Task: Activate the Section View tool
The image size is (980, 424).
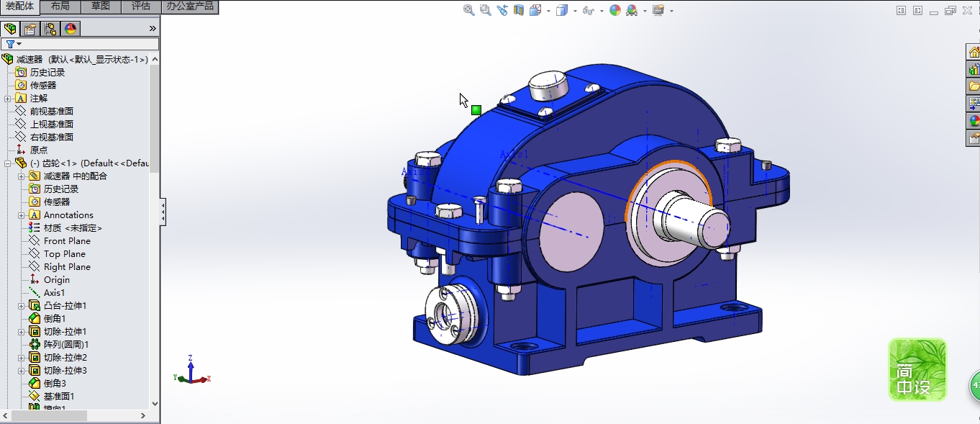Action: click(x=518, y=10)
